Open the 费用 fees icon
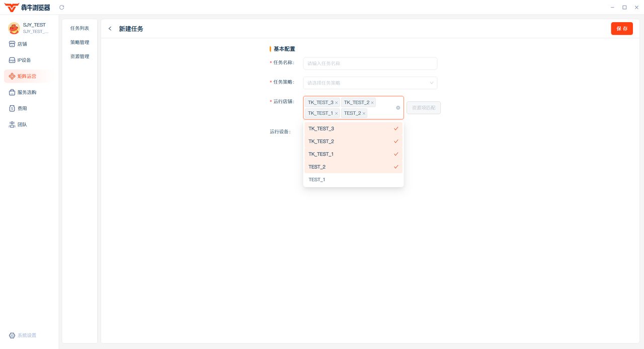 coord(12,108)
